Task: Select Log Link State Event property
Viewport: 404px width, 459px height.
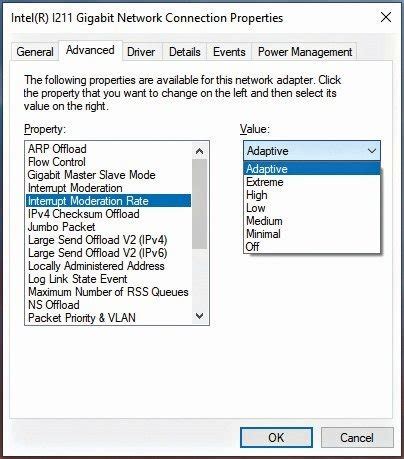Action: 108,279
